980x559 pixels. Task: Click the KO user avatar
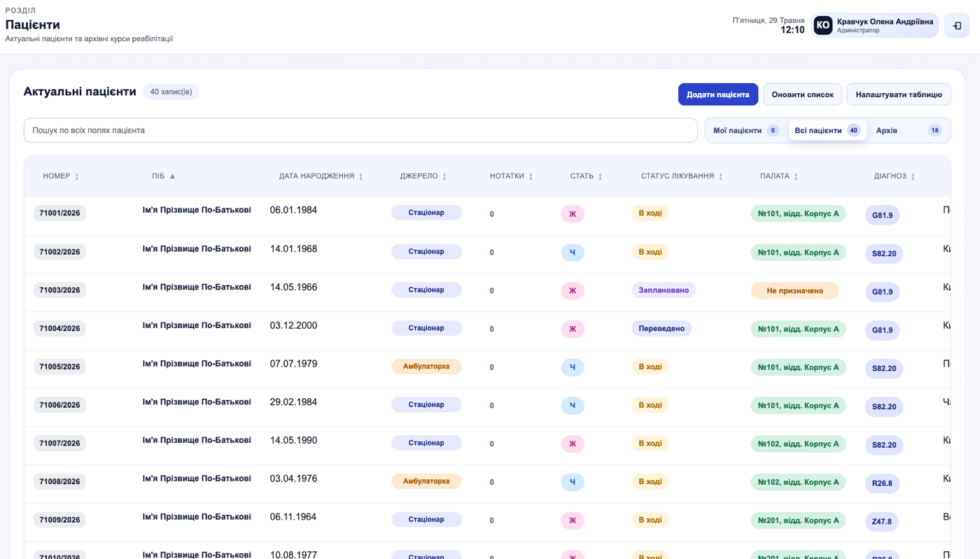pos(823,26)
